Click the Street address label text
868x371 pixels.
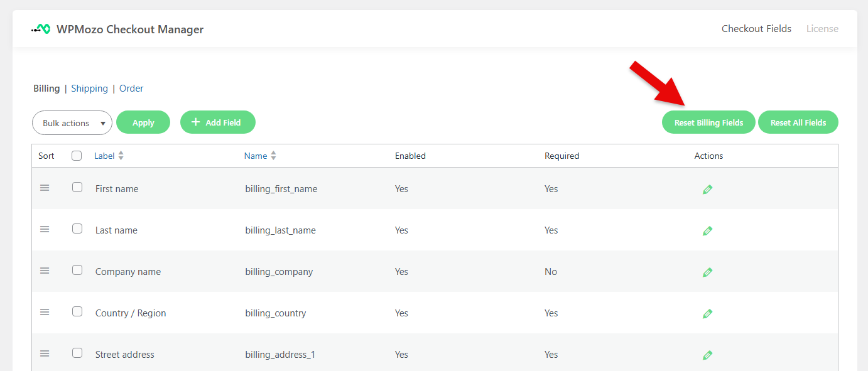tap(125, 355)
